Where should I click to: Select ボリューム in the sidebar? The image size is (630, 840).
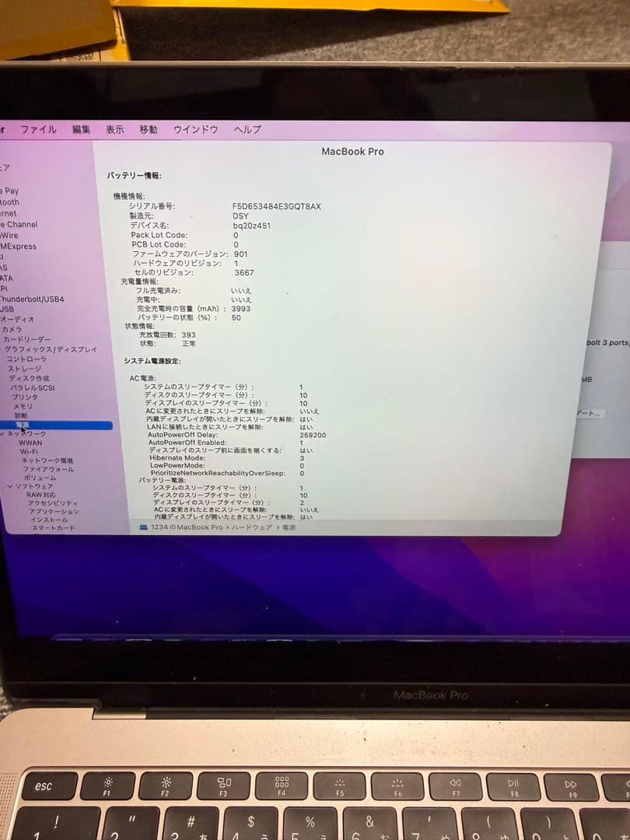(x=40, y=478)
